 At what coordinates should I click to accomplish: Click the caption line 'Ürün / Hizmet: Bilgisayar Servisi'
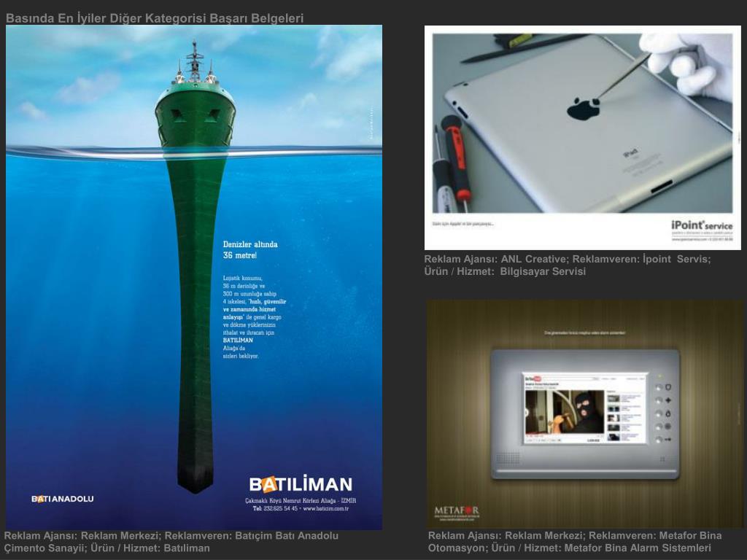point(505,271)
